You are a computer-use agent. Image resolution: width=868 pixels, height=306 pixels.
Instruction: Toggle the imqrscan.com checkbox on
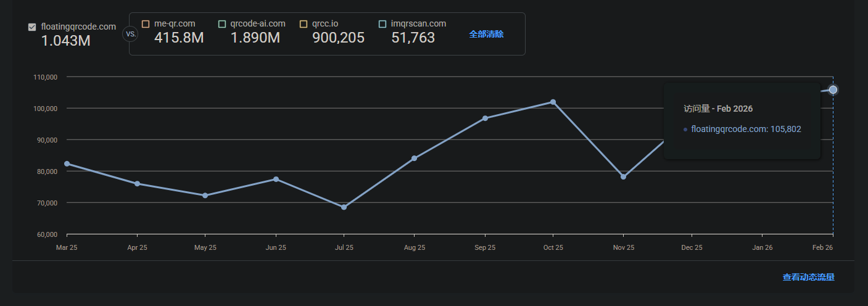click(382, 24)
